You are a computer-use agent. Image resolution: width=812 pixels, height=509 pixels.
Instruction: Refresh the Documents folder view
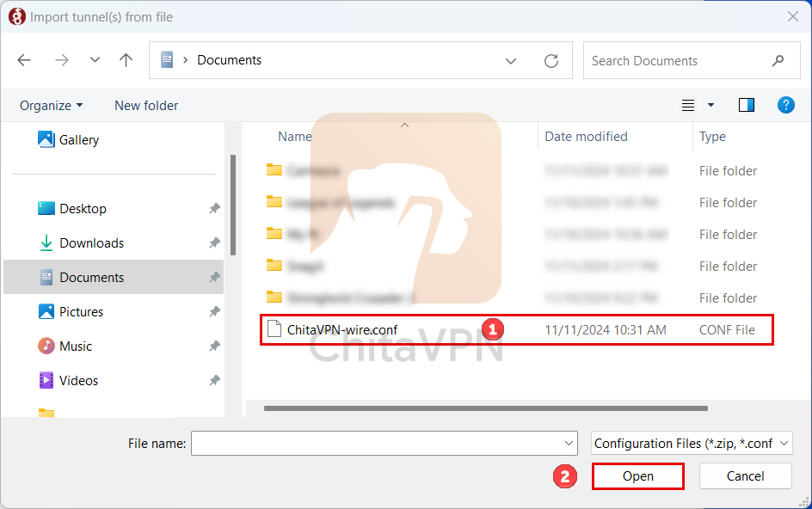(x=551, y=61)
